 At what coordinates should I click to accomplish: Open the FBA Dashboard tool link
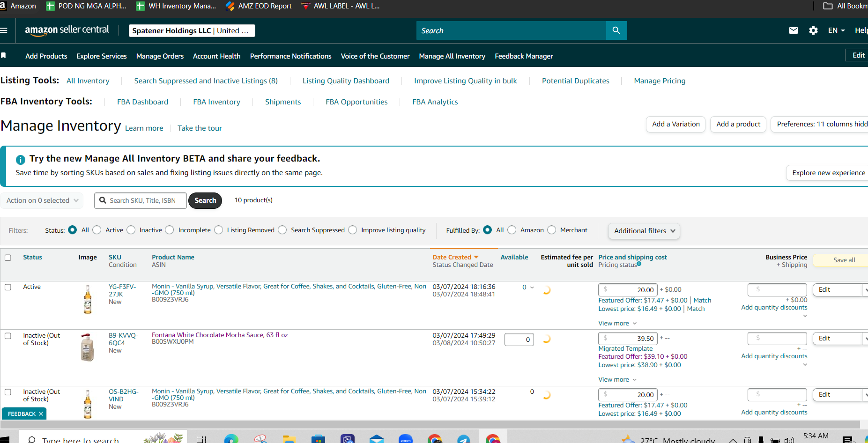point(142,102)
